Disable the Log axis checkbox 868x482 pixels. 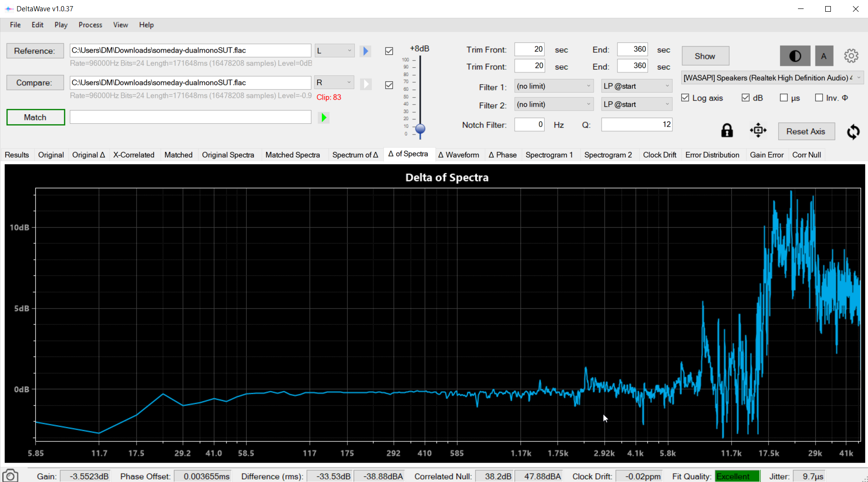point(685,98)
